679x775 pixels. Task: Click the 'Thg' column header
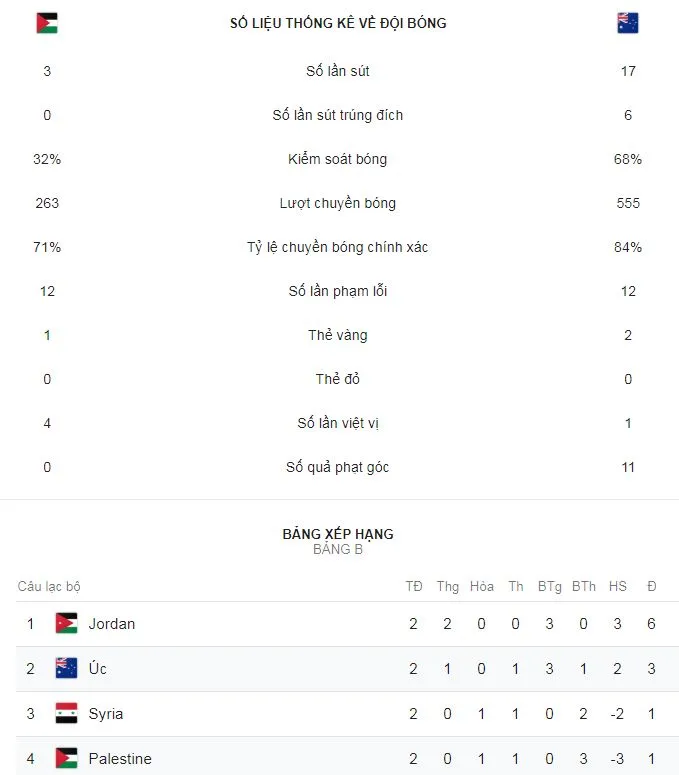(x=447, y=586)
